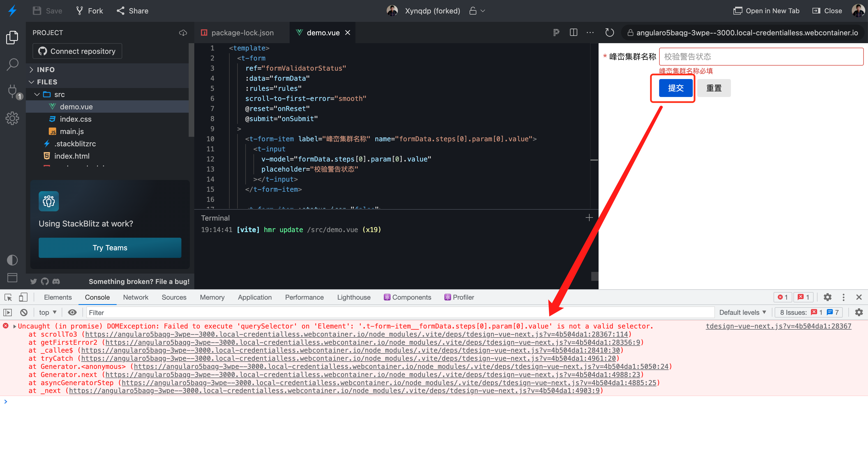The width and height of the screenshot is (868, 458).
Task: Open the Search panel in left sidebar
Action: tap(12, 64)
